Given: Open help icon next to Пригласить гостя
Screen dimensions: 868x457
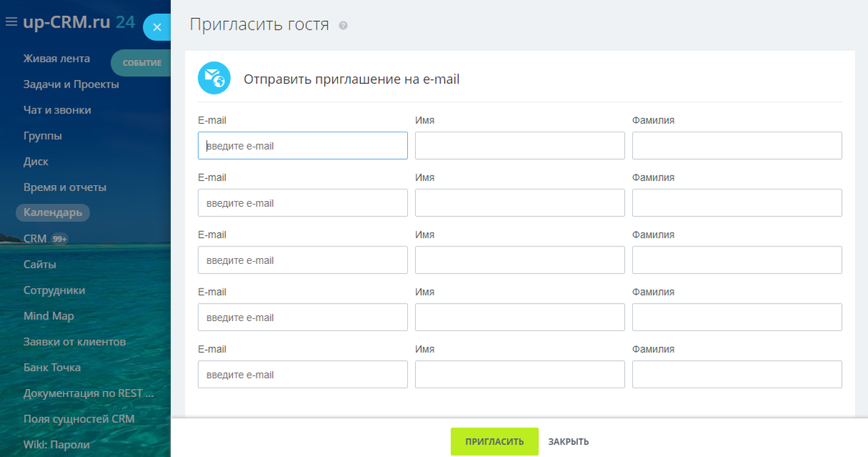Looking at the screenshot, I should pyautogui.click(x=343, y=25).
